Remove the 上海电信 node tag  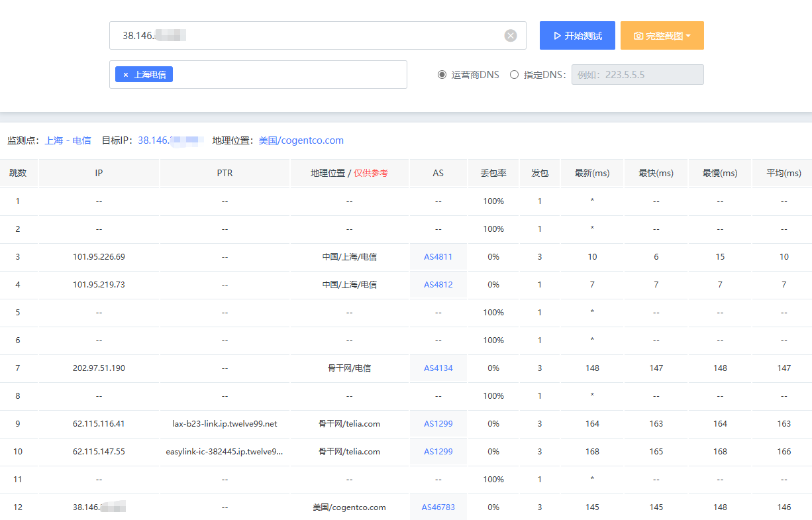(x=125, y=75)
